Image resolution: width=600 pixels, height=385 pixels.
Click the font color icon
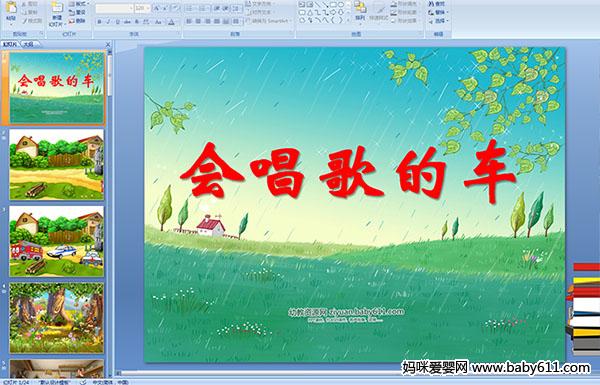click(171, 22)
